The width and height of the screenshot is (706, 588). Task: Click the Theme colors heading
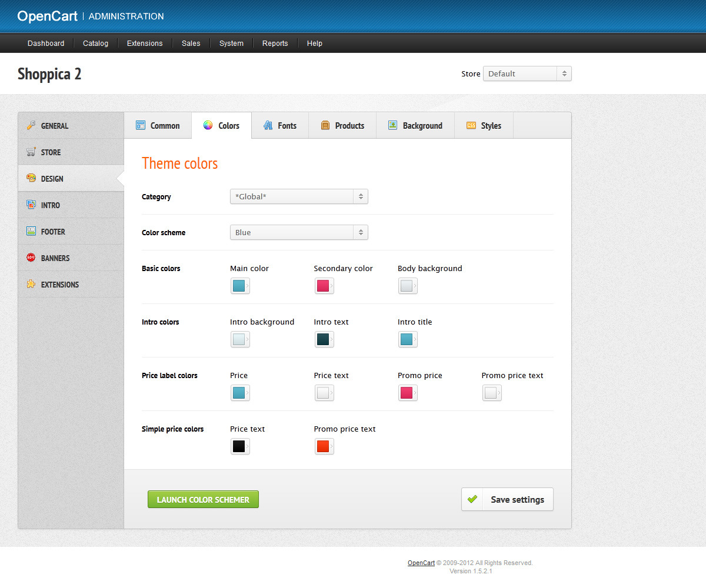(180, 163)
